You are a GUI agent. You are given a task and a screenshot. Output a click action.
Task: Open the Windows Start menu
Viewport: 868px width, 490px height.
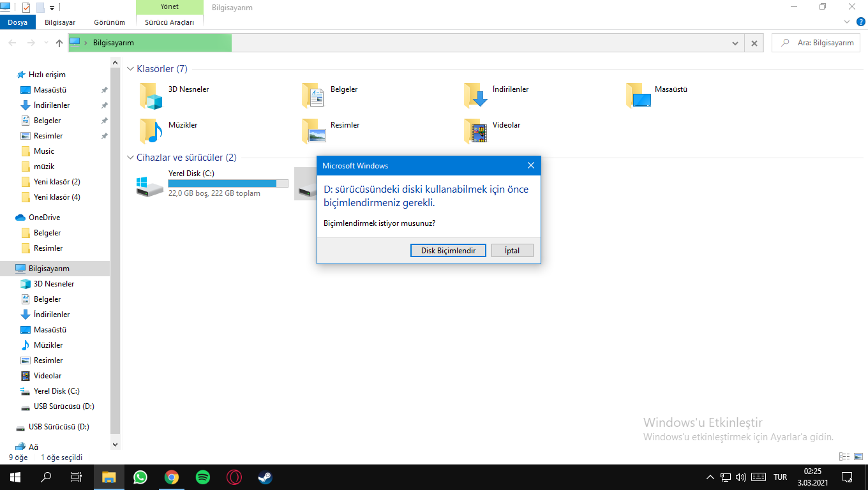15,477
